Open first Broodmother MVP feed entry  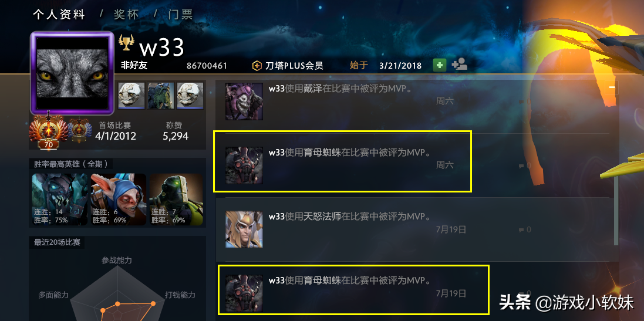[342, 161]
